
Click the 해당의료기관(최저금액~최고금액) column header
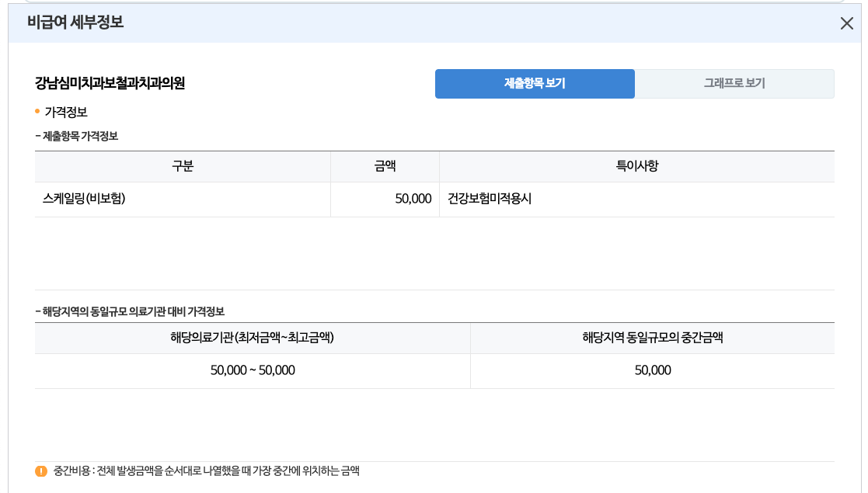251,337
